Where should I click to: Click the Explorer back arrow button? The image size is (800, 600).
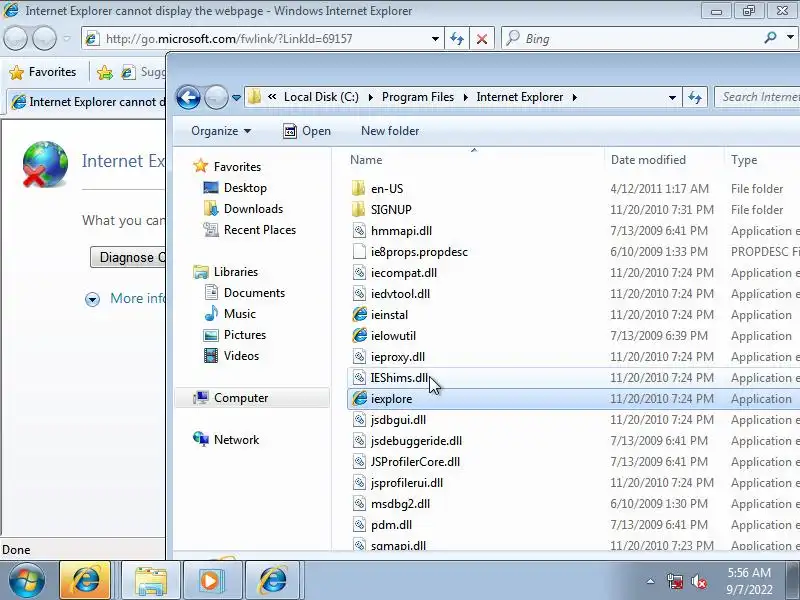pos(188,97)
